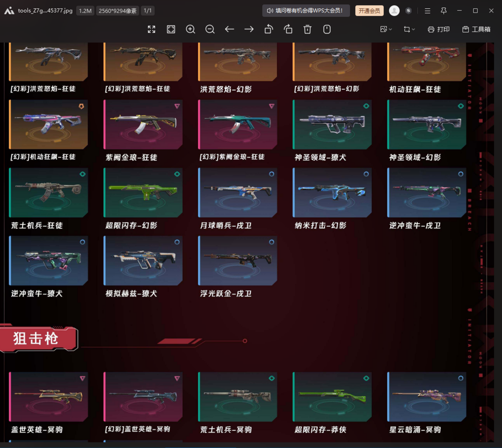
Task: Click the 逆冲蛮牛-戍卫 label text
Action: (415, 226)
